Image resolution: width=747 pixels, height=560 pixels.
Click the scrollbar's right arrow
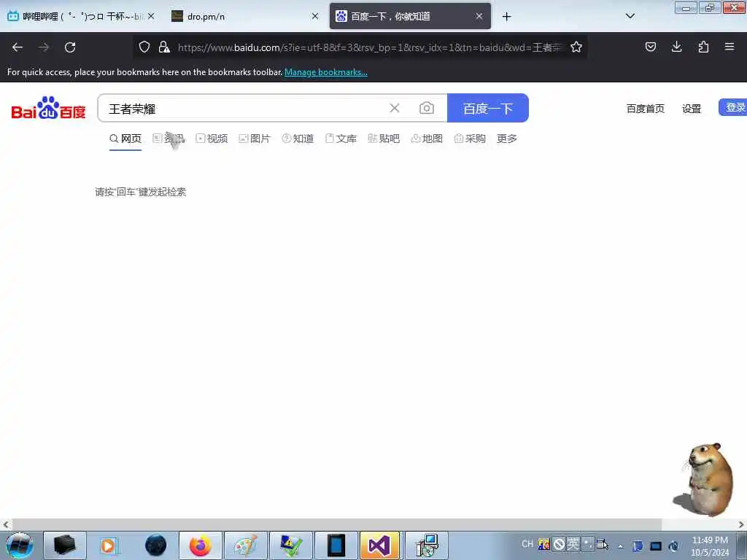(x=741, y=525)
